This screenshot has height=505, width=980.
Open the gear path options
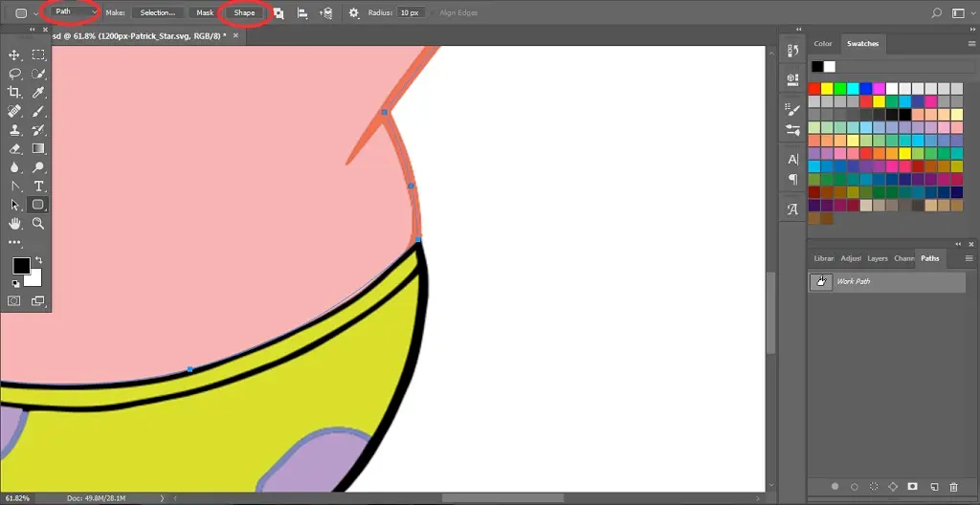tap(354, 13)
